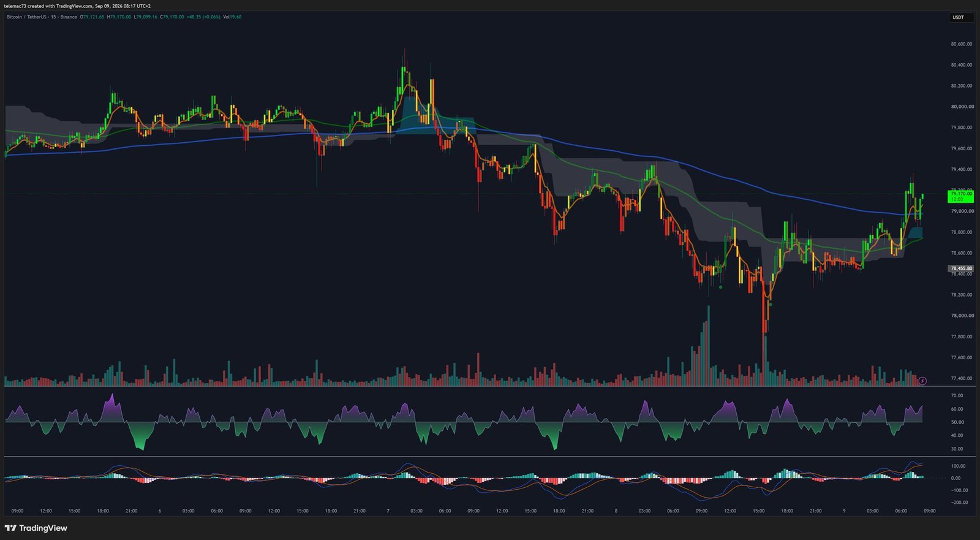
Task: Click the 80,000.00 price axis label
Action: click(962, 107)
